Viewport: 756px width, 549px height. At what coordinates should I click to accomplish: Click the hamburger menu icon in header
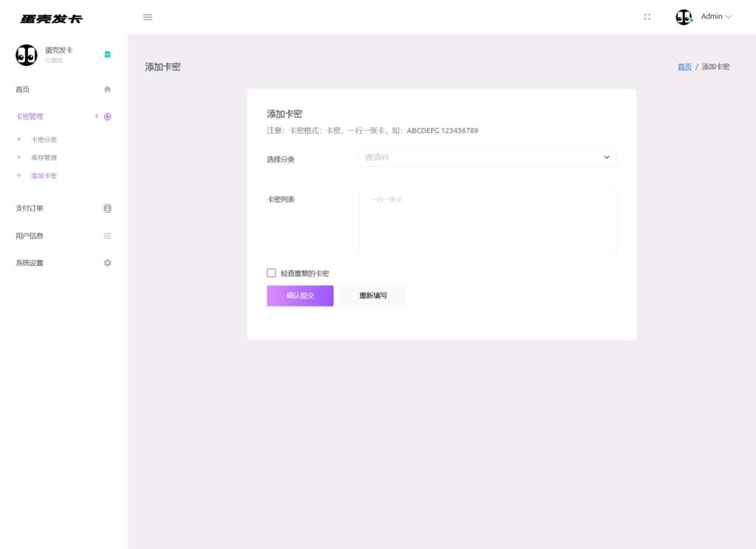(x=148, y=17)
